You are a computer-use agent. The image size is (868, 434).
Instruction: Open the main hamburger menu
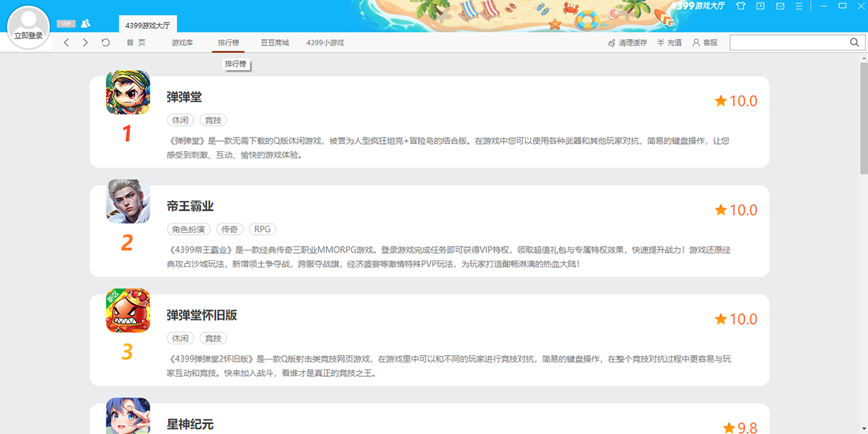tap(799, 6)
